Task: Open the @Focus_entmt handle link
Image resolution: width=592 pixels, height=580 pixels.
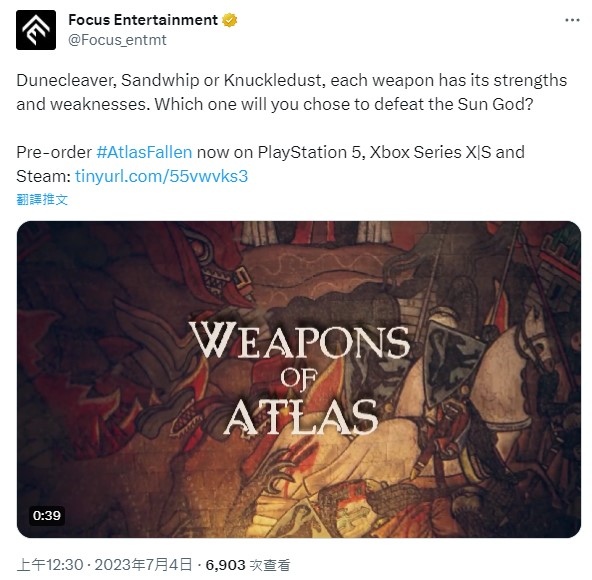Action: 117,40
